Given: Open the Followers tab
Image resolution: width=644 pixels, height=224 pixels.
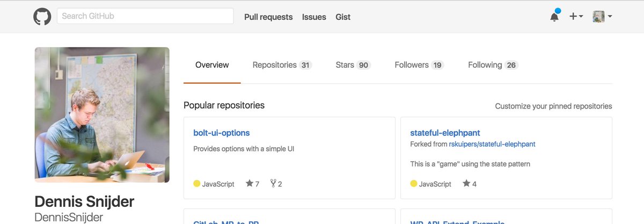Looking at the screenshot, I should point(420,65).
